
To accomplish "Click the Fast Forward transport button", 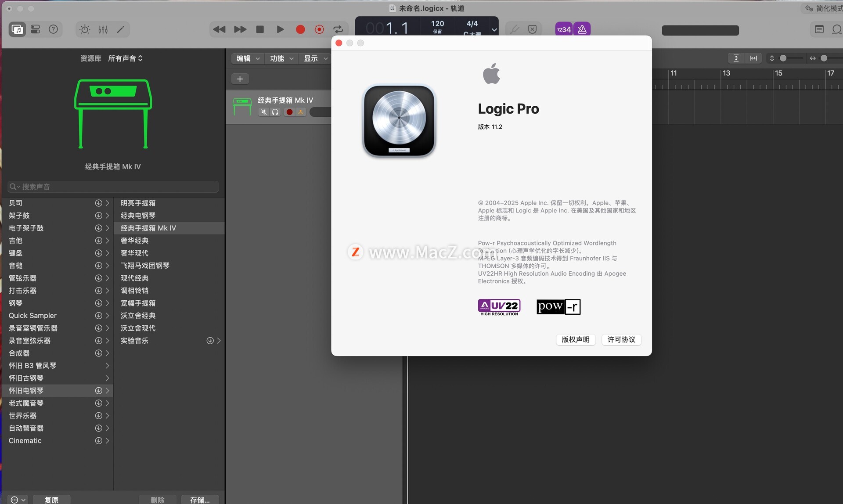I will coord(240,29).
